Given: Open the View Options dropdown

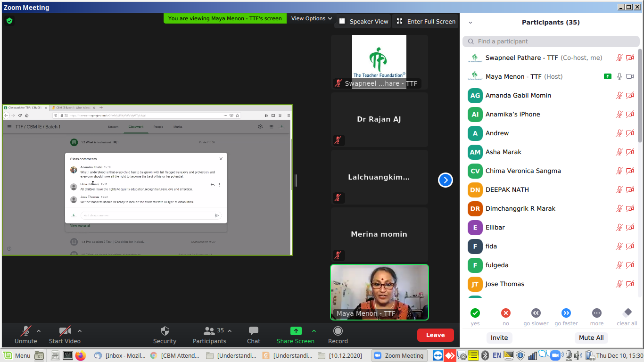Looking at the screenshot, I should tap(312, 18).
